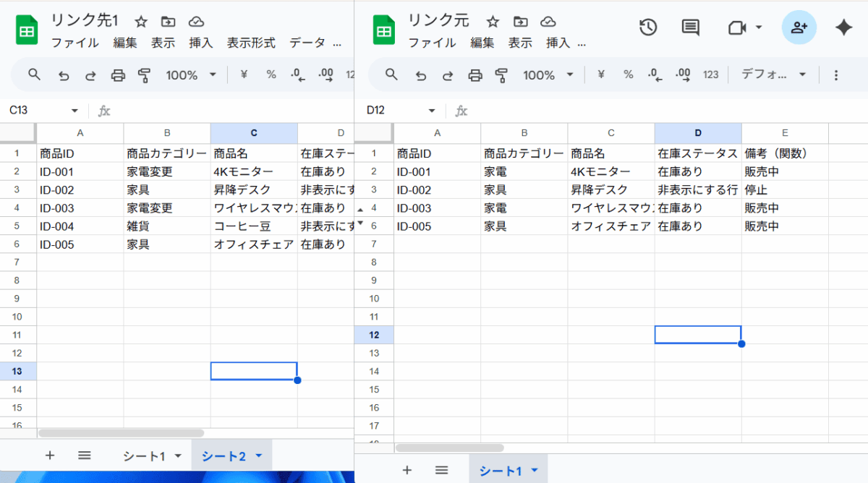The height and width of the screenshot is (483, 868).
Task: Open version history in リンク元 window
Action: click(x=647, y=27)
